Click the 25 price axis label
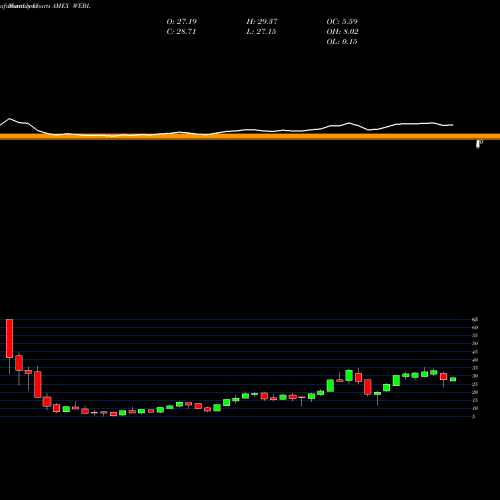Image resolution: width=500 pixels, height=500 pixels. [475, 384]
